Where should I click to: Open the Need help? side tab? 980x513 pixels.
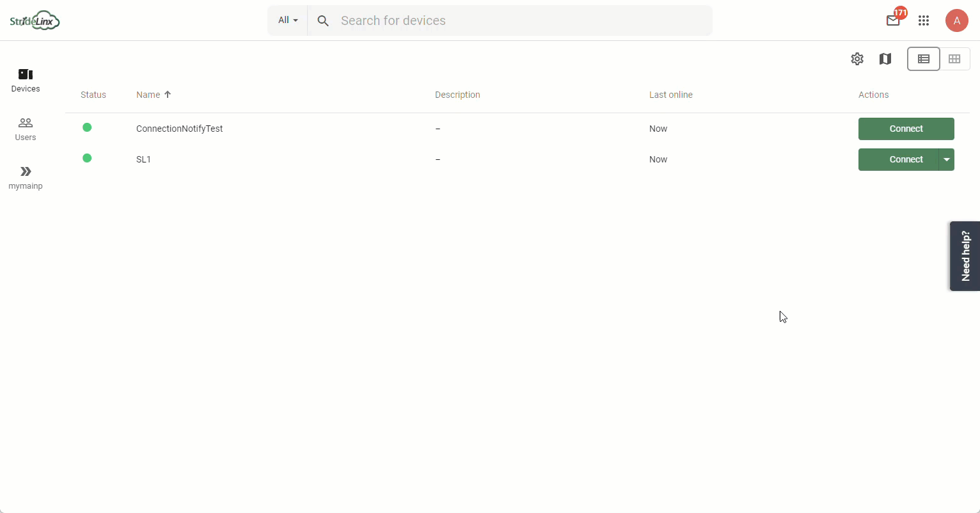(965, 256)
